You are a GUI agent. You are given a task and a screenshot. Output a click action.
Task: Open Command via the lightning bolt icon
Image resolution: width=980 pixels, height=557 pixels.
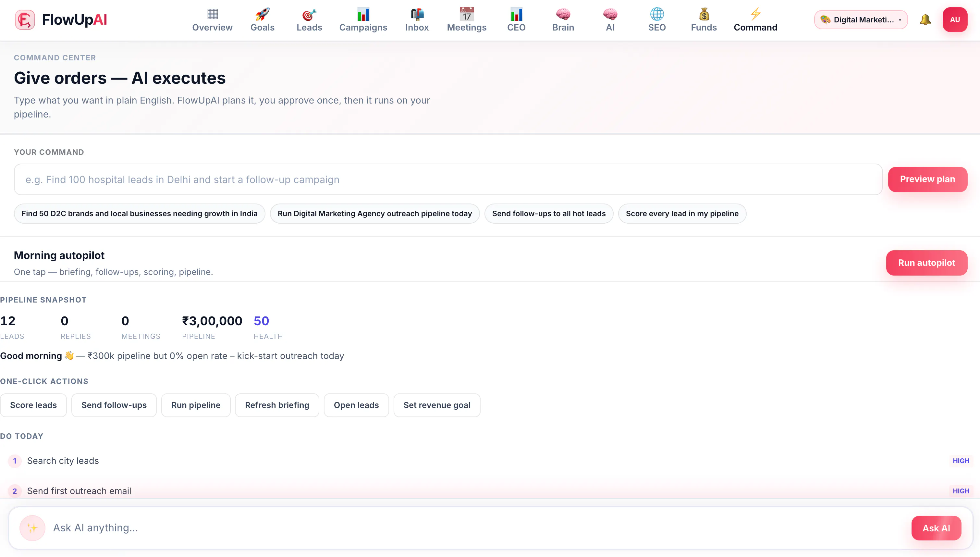click(755, 14)
